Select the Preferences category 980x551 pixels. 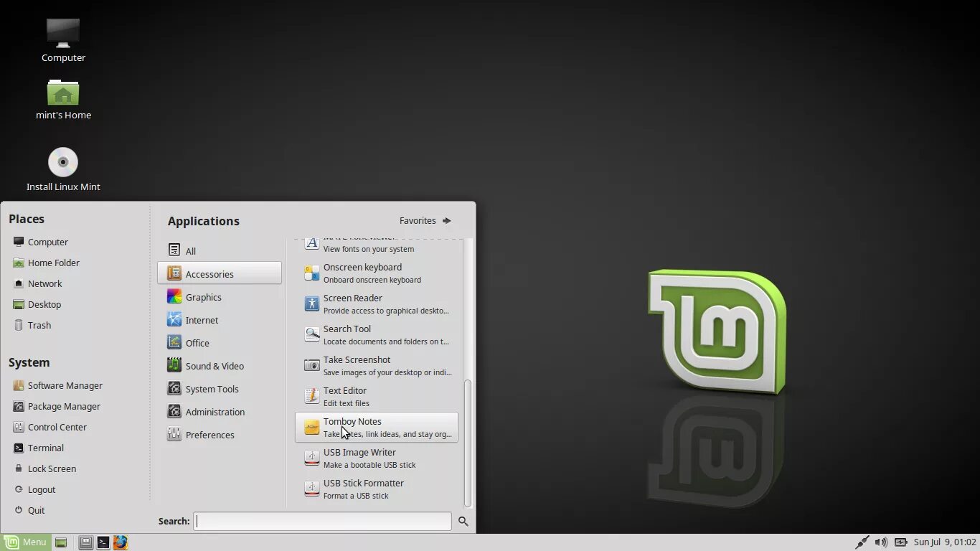click(x=220, y=434)
